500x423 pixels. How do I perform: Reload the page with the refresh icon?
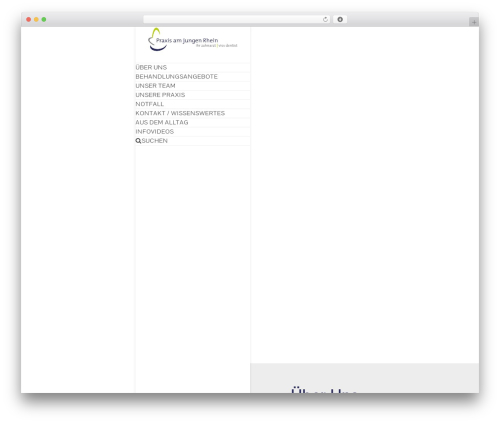coord(325,19)
